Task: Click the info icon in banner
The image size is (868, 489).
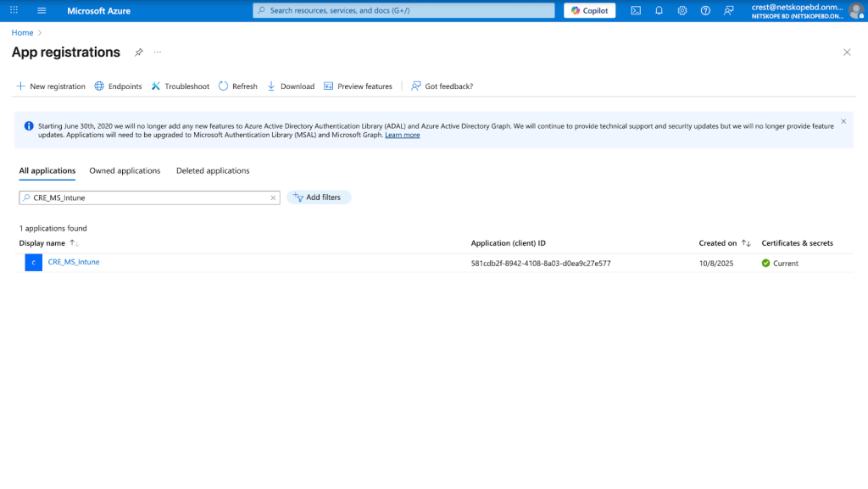Action: point(29,126)
